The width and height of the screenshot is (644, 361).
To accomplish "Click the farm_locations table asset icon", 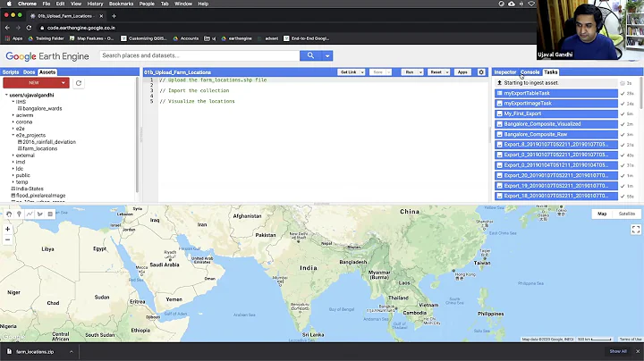I will pyautogui.click(x=20, y=148).
